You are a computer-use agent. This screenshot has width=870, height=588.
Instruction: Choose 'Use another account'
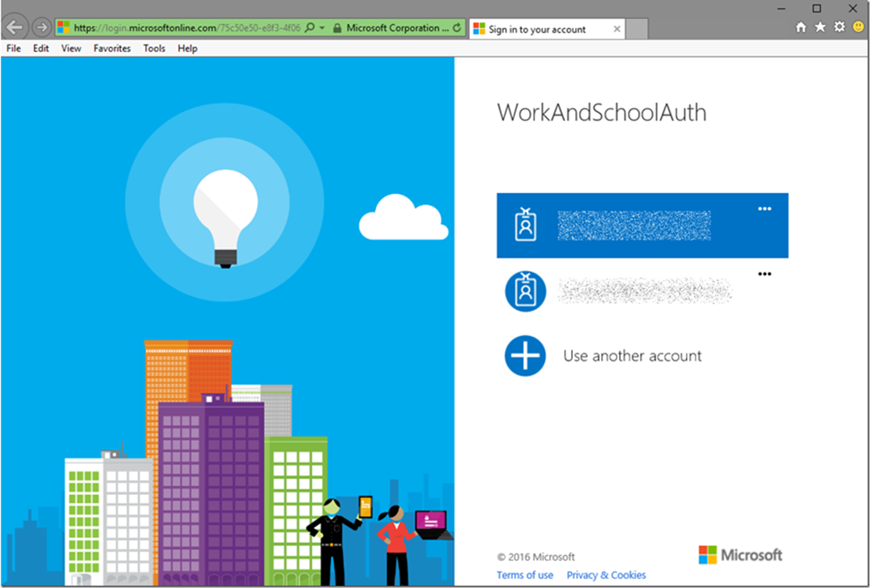coord(632,355)
